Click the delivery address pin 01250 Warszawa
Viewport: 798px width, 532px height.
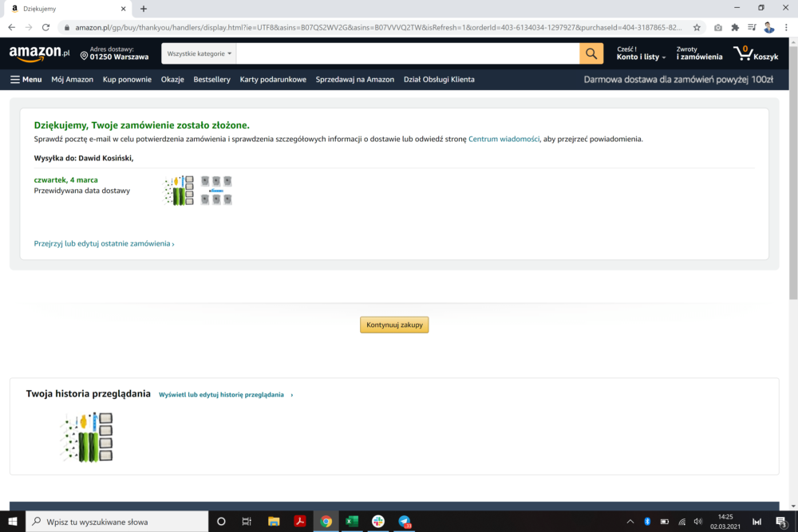(x=114, y=53)
